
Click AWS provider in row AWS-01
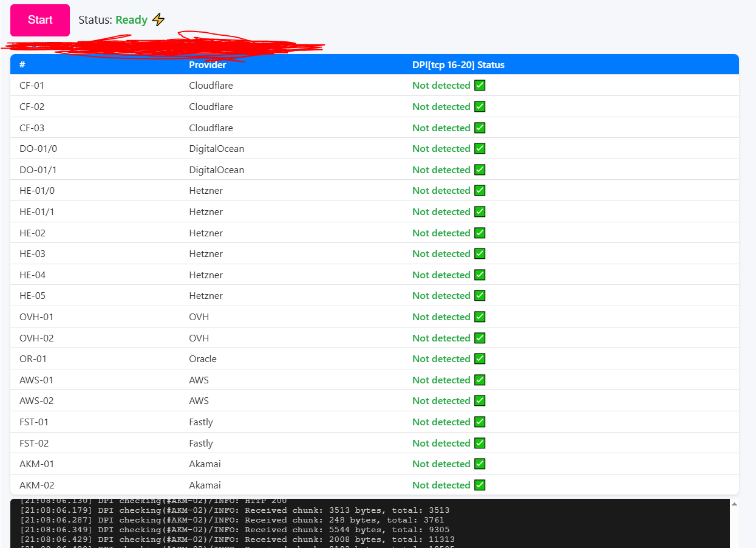pos(199,380)
